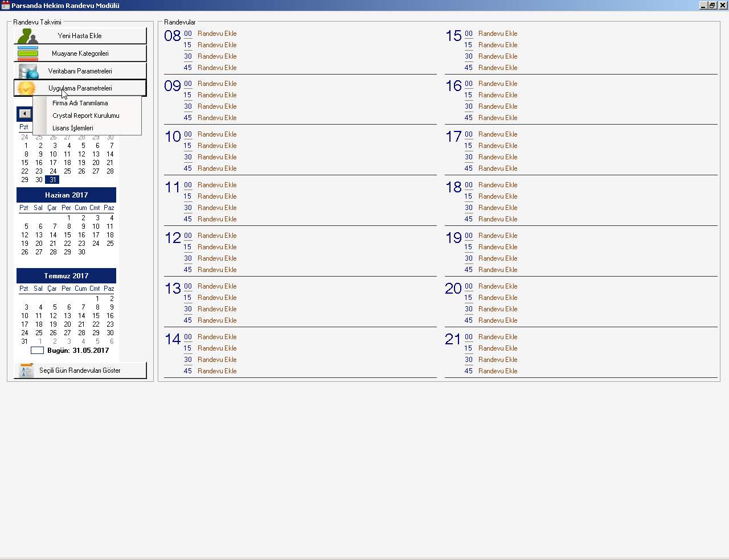Add appointment at 11:00 Randevu Ekle

pos(217,185)
